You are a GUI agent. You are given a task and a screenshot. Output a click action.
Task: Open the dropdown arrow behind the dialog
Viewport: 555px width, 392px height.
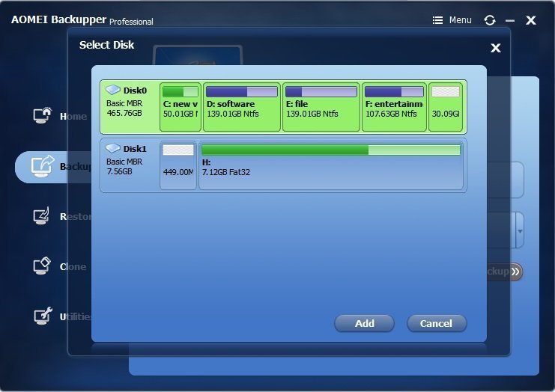tap(520, 231)
